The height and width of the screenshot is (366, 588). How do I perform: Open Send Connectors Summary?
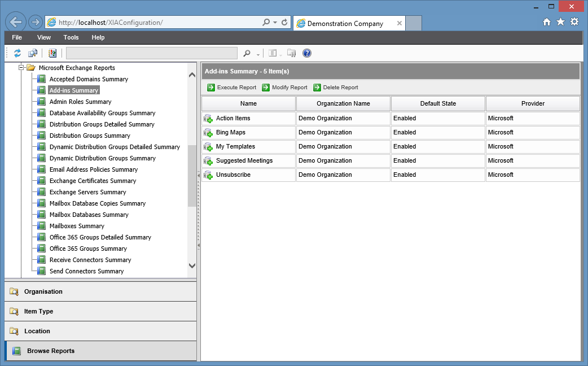[x=87, y=271]
